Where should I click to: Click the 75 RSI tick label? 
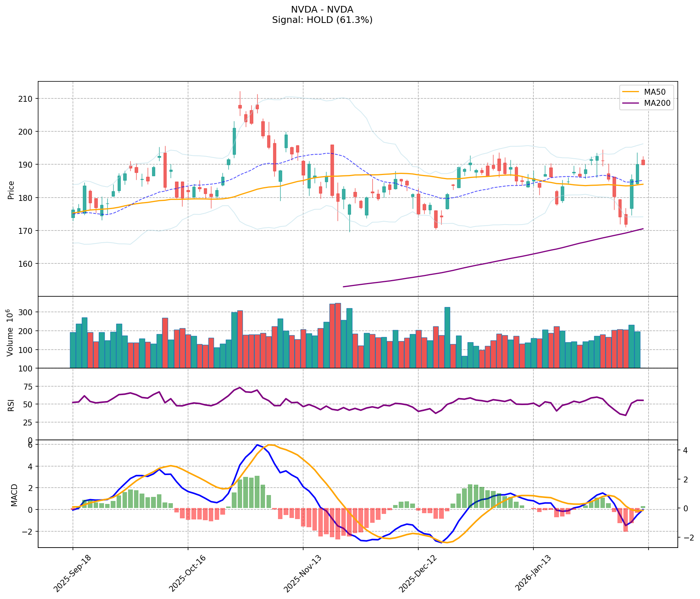pos(29,387)
